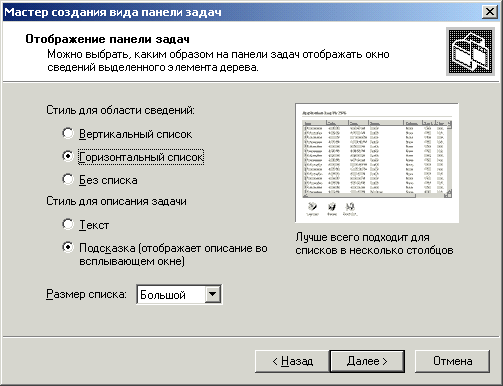Click the Лучше всего подходит для списков description

(x=374, y=244)
